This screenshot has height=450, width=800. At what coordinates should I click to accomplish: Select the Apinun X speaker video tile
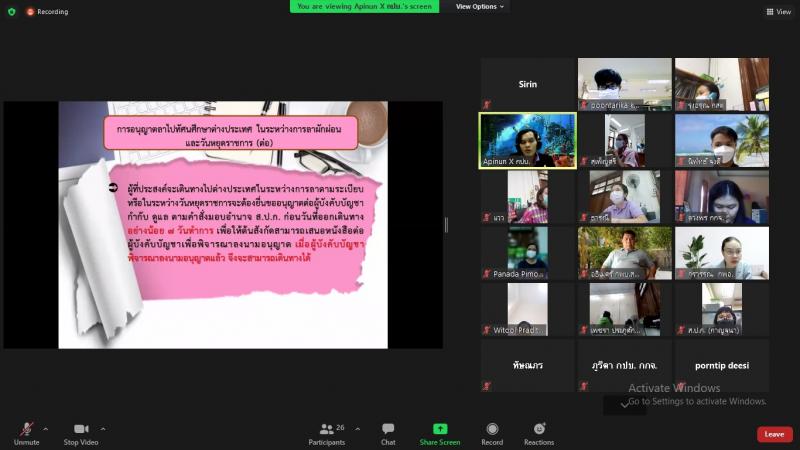(x=528, y=141)
